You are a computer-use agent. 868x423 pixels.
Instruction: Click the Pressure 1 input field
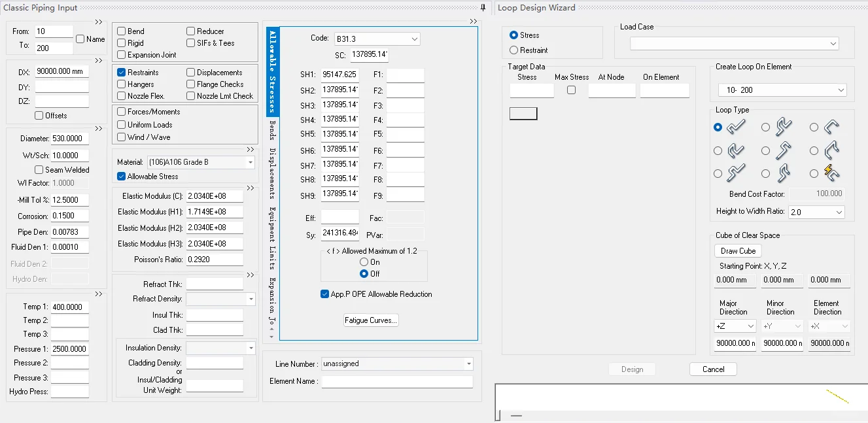(70, 349)
